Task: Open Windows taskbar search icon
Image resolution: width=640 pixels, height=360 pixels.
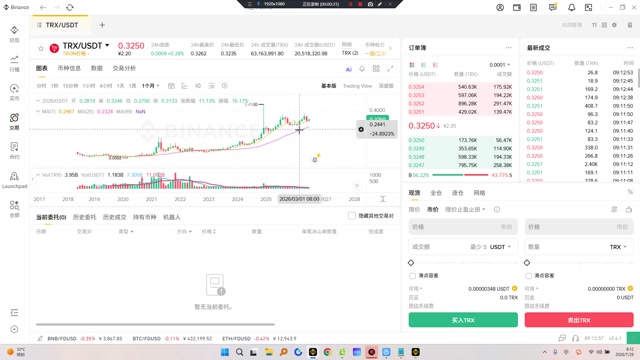Action: coord(240,352)
